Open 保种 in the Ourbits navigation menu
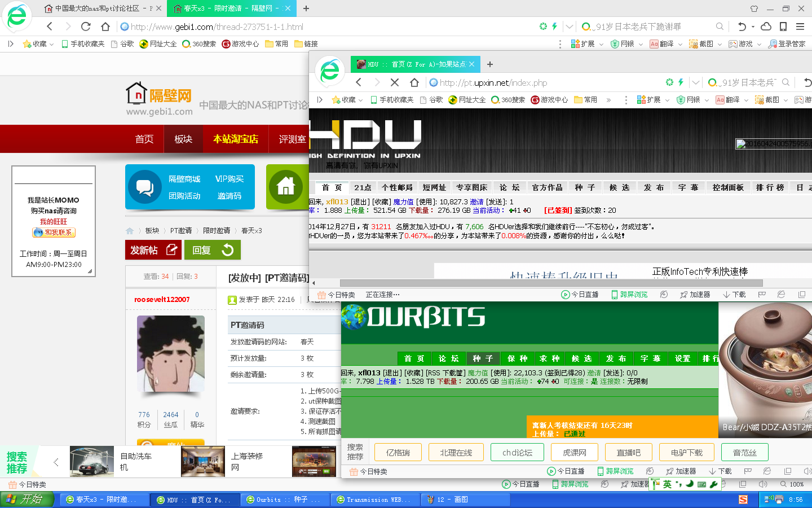The height and width of the screenshot is (508, 812). point(517,358)
